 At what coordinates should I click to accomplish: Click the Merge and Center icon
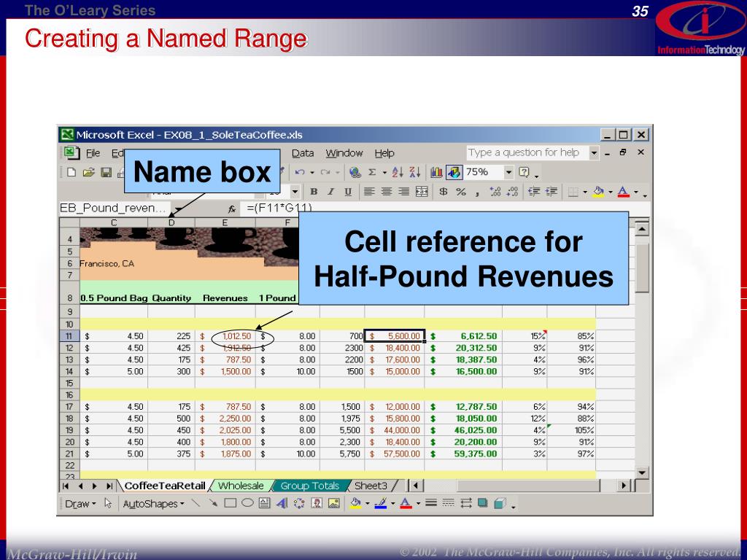pyautogui.click(x=422, y=192)
